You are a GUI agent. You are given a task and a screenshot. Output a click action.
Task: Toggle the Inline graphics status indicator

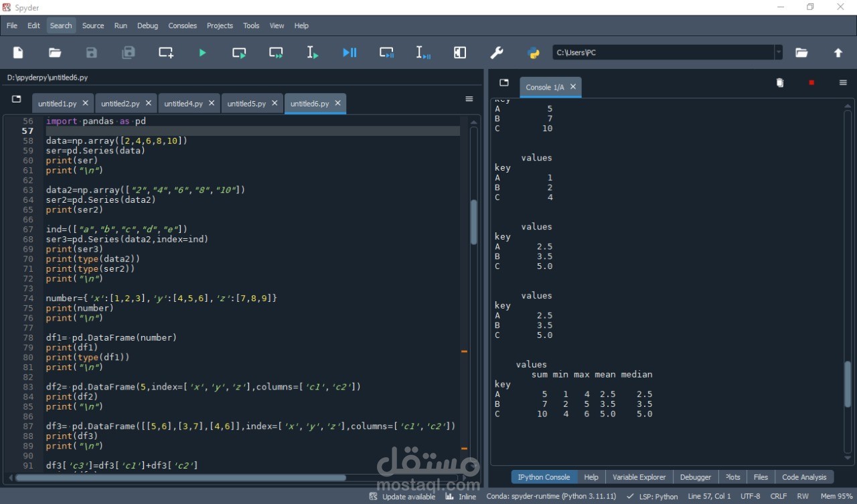(x=461, y=497)
